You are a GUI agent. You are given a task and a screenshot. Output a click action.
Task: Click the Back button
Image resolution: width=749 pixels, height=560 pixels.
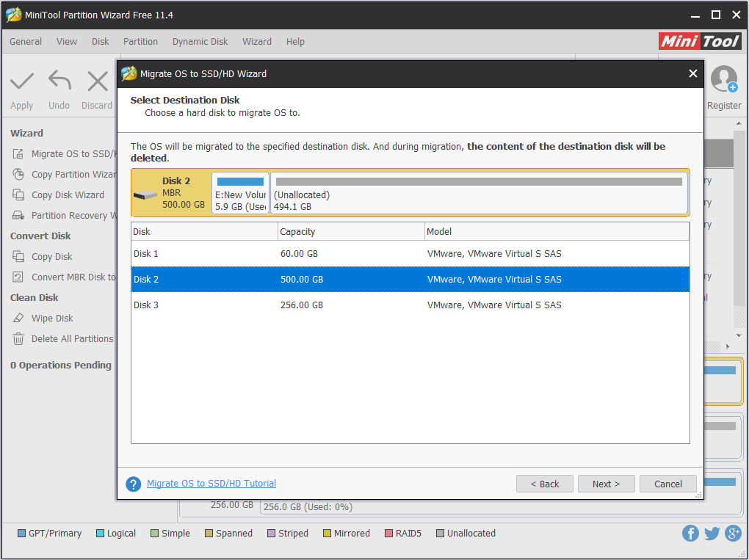tap(545, 484)
